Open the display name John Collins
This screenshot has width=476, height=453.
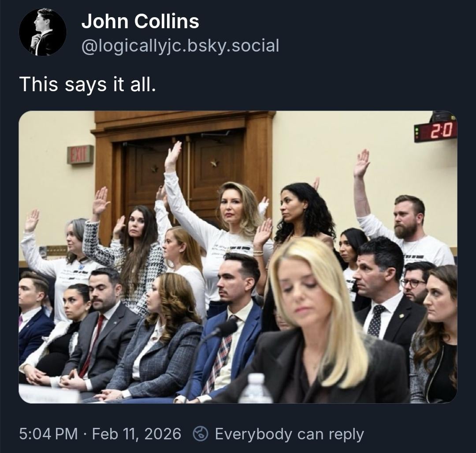(140, 22)
